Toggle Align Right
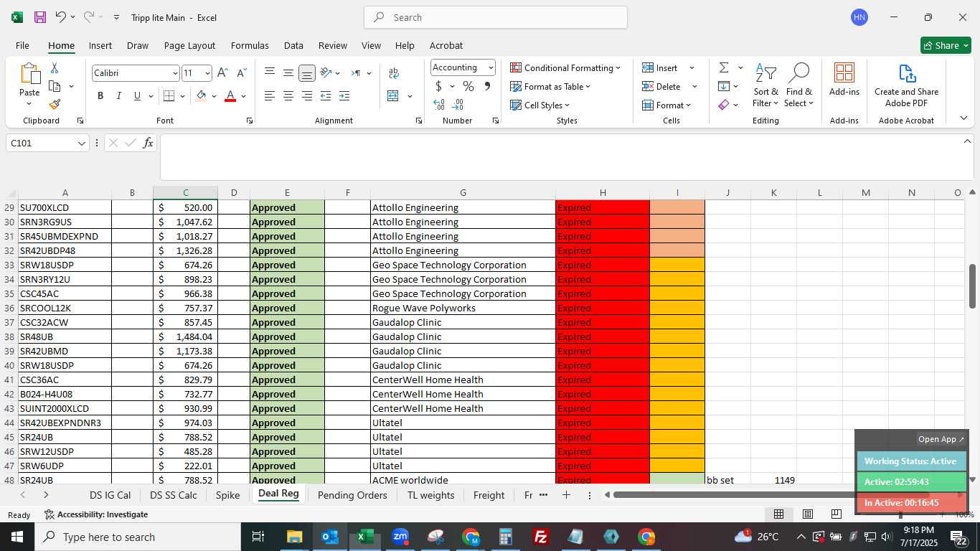Screen dimensions: 980x551 point(307,96)
